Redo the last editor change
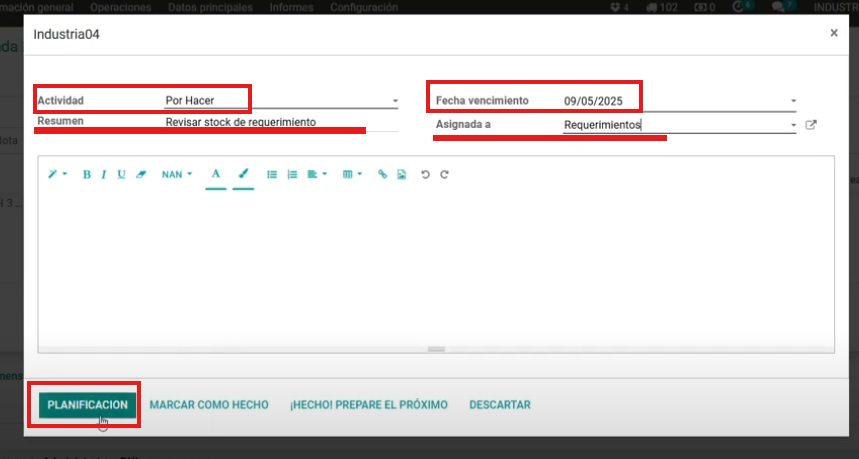Screen dimensions: 859x459 444,174
